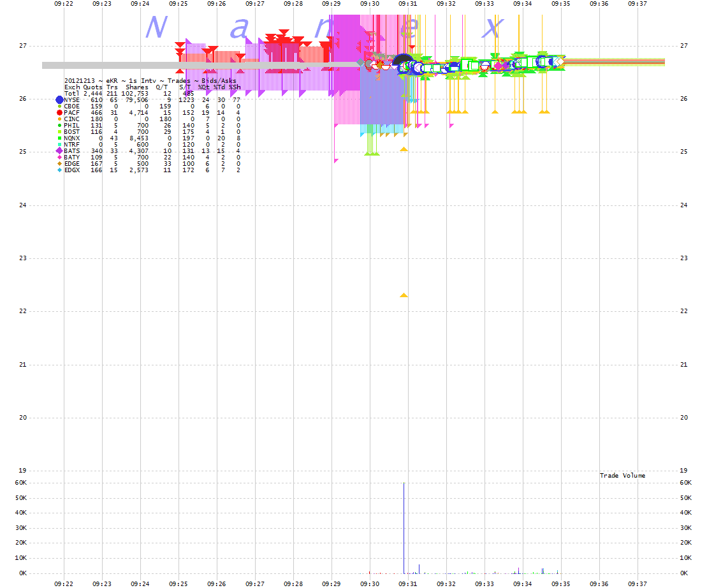Click the teal NTRF legend square

[x=59, y=144]
